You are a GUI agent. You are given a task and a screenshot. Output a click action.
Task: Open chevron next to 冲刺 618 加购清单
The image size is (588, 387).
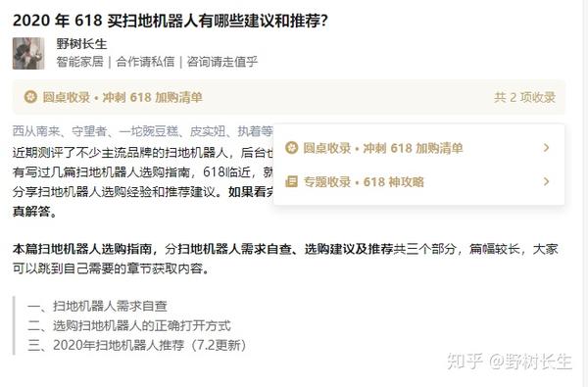click(x=547, y=148)
